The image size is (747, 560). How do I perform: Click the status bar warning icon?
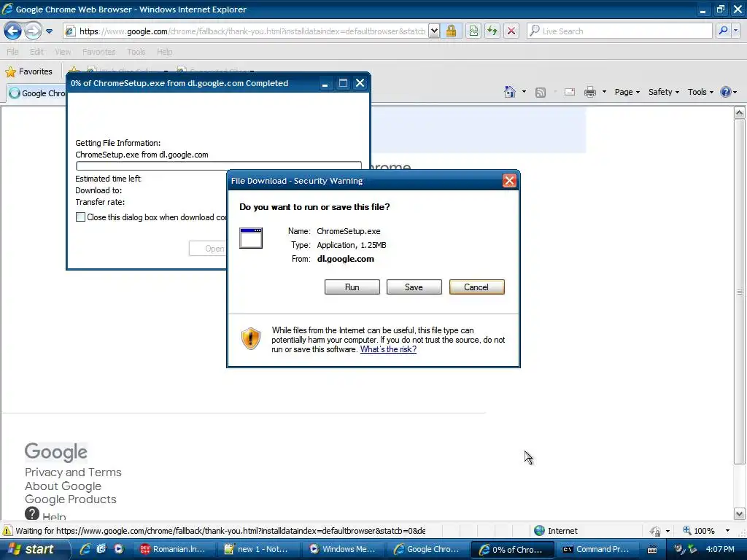pos(7,531)
